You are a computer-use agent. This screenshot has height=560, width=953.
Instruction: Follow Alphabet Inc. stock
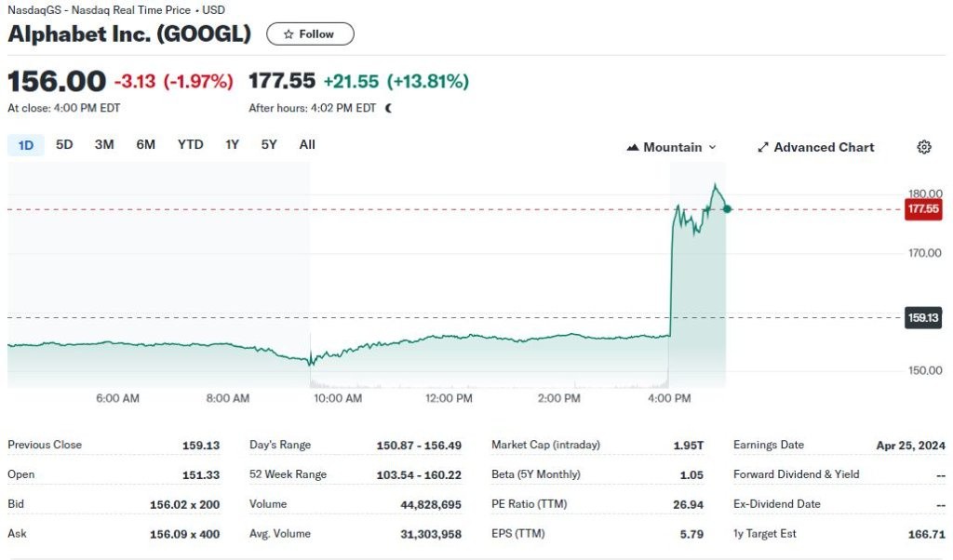(310, 34)
